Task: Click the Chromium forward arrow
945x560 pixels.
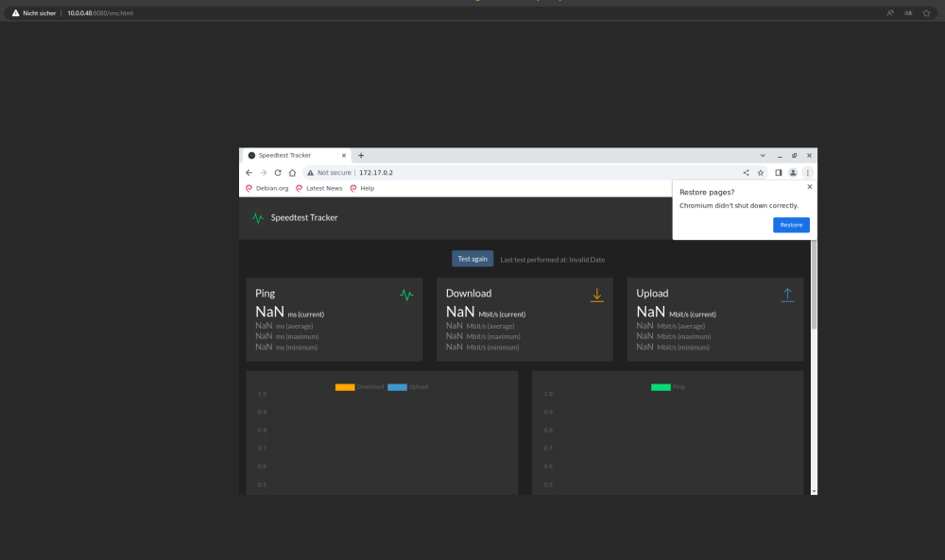Action: [264, 173]
